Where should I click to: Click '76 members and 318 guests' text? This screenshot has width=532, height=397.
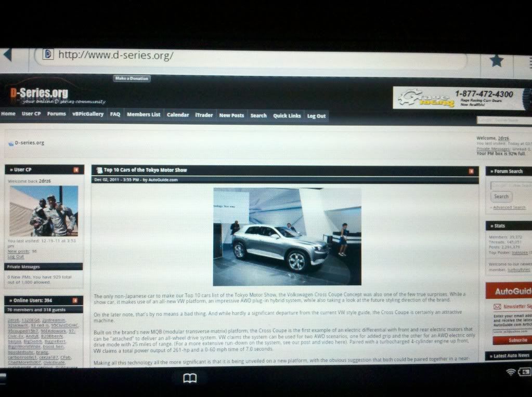coord(36,310)
